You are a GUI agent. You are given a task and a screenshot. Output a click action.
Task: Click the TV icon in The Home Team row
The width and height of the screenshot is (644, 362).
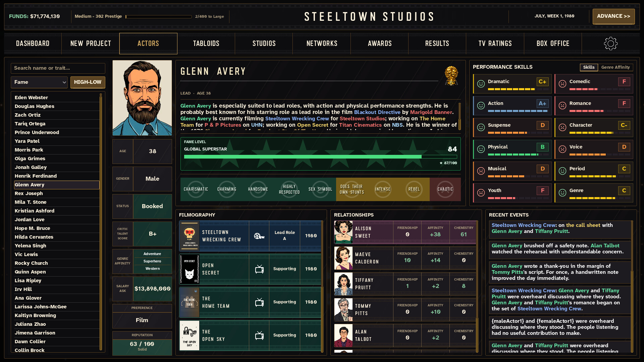(x=259, y=302)
